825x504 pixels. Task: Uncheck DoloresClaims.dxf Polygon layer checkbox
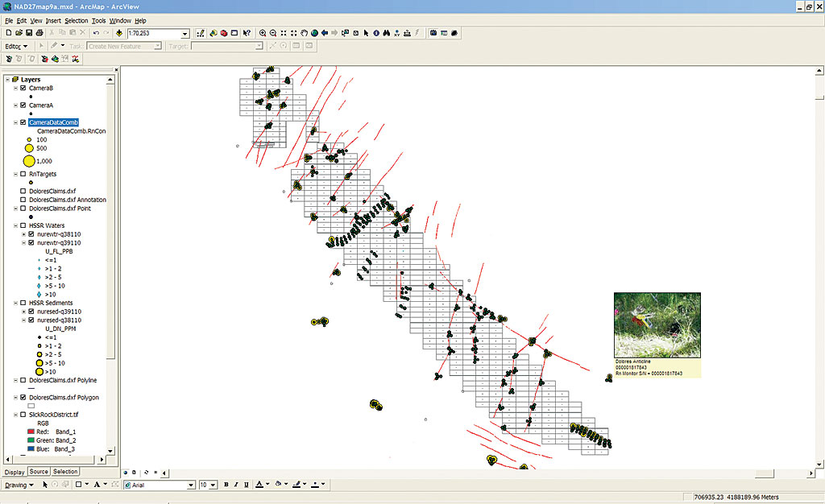[23, 398]
